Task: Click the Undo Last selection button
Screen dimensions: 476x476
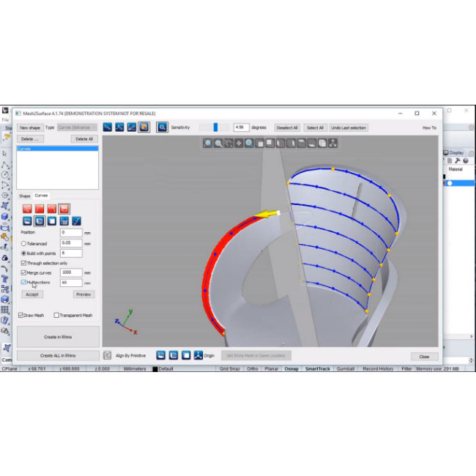Action: pyautogui.click(x=349, y=127)
